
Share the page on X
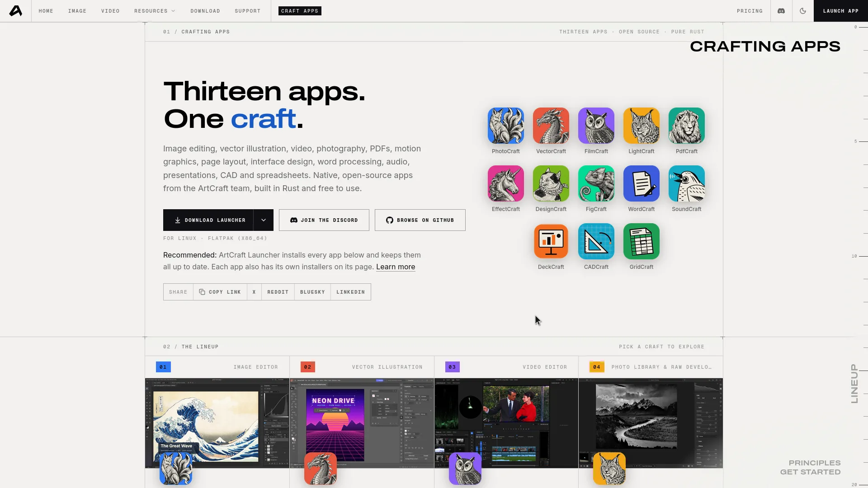254,292
